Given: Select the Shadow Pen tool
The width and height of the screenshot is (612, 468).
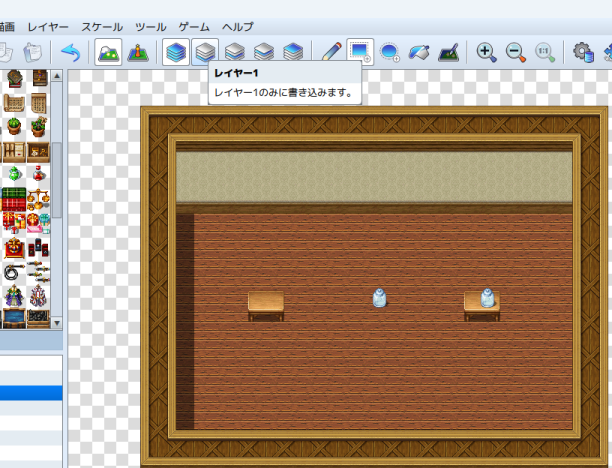Looking at the screenshot, I should click(449, 52).
